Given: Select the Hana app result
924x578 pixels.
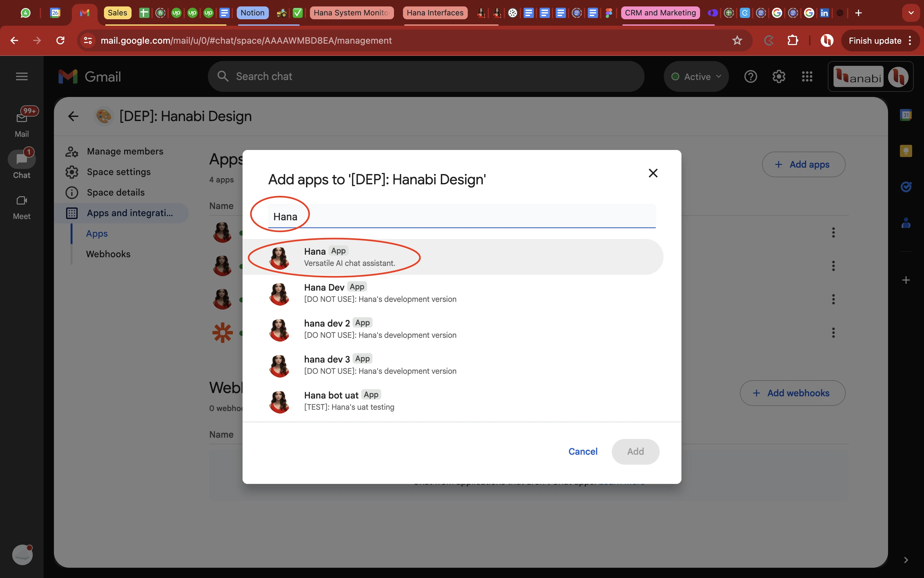Looking at the screenshot, I should (453, 257).
